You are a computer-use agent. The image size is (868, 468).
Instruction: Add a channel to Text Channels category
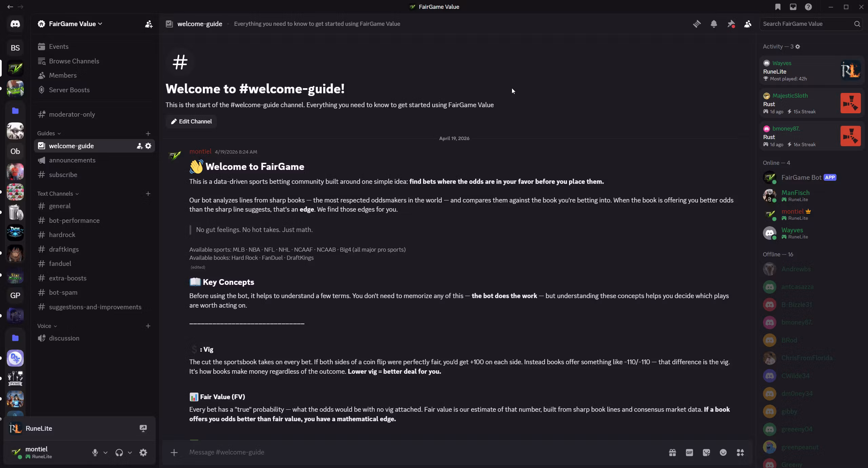pos(148,194)
